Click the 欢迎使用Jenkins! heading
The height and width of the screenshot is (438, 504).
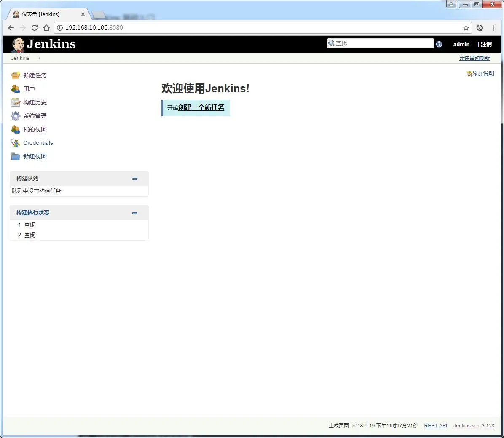(205, 88)
